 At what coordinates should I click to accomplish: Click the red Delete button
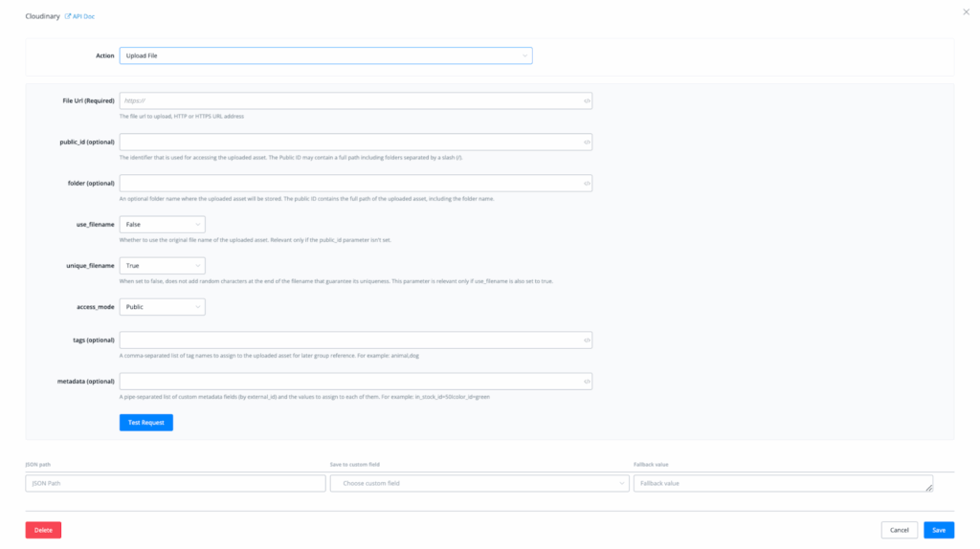[x=43, y=530]
